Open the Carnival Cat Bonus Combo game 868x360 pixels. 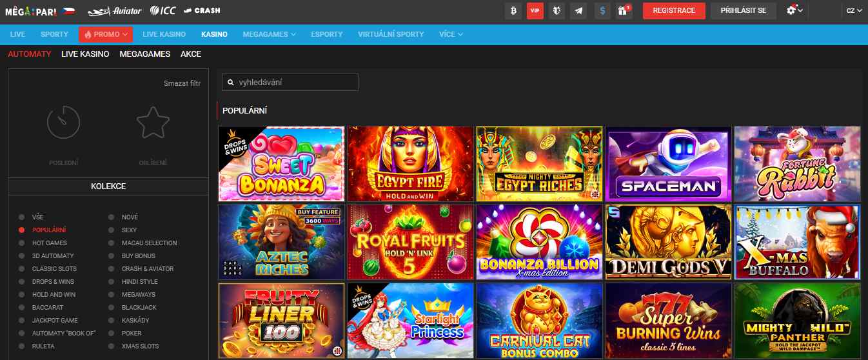pyautogui.click(x=539, y=321)
